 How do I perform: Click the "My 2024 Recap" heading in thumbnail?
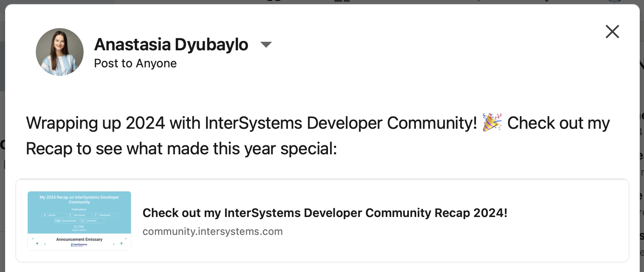[79, 200]
